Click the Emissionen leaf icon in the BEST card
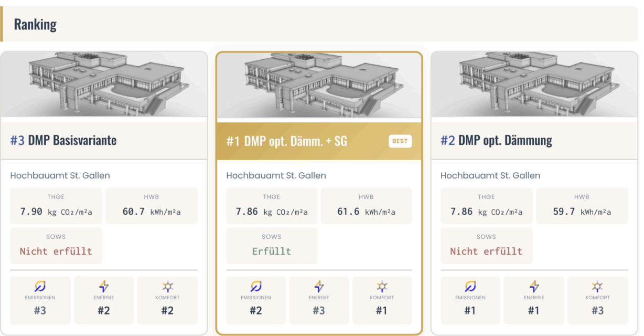Image resolution: width=644 pixels, height=336 pixels. [255, 286]
